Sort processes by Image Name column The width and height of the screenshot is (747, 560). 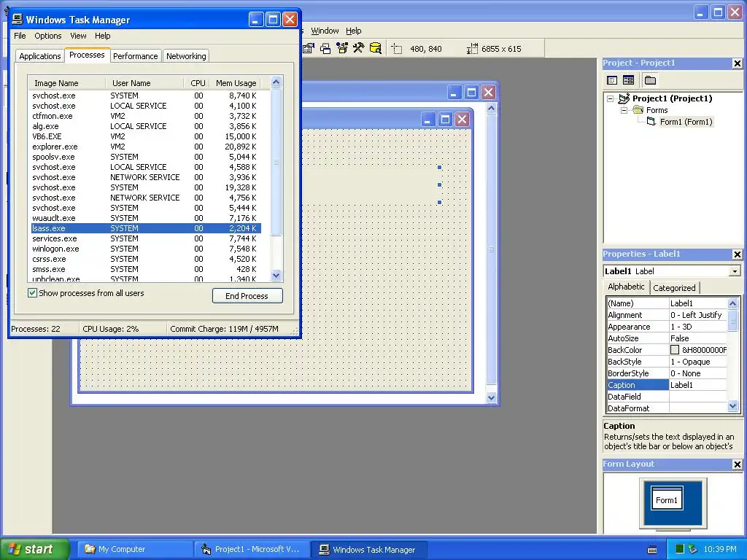click(66, 83)
